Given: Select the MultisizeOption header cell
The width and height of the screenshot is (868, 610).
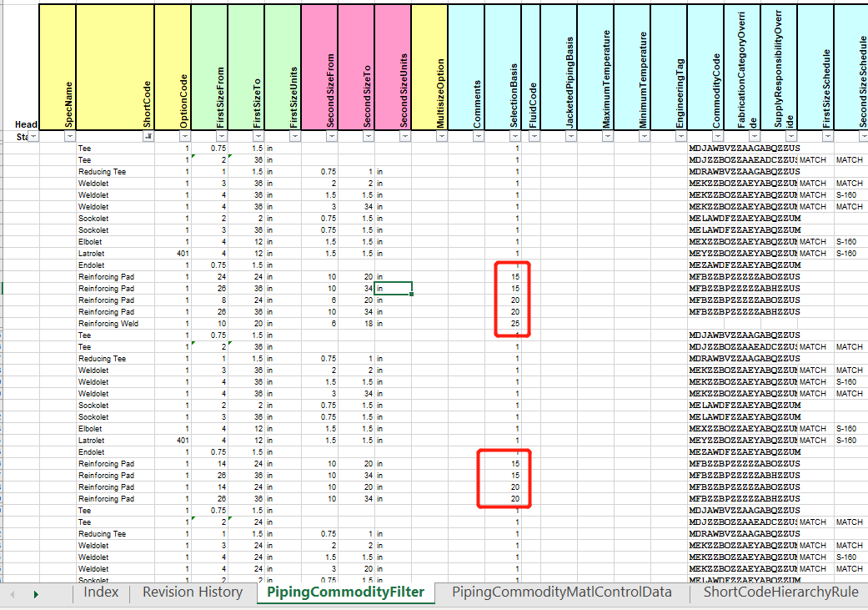Looking at the screenshot, I should [429, 67].
